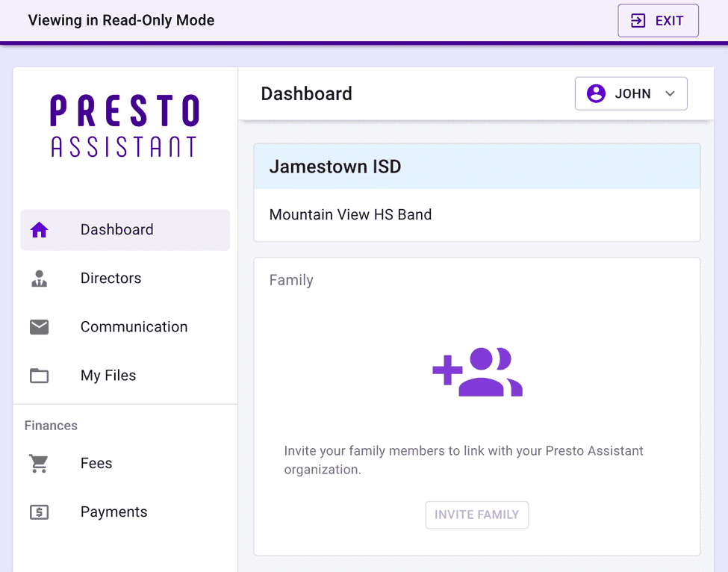728x572 pixels.
Task: Expand the Finances section
Action: pyautogui.click(x=51, y=426)
